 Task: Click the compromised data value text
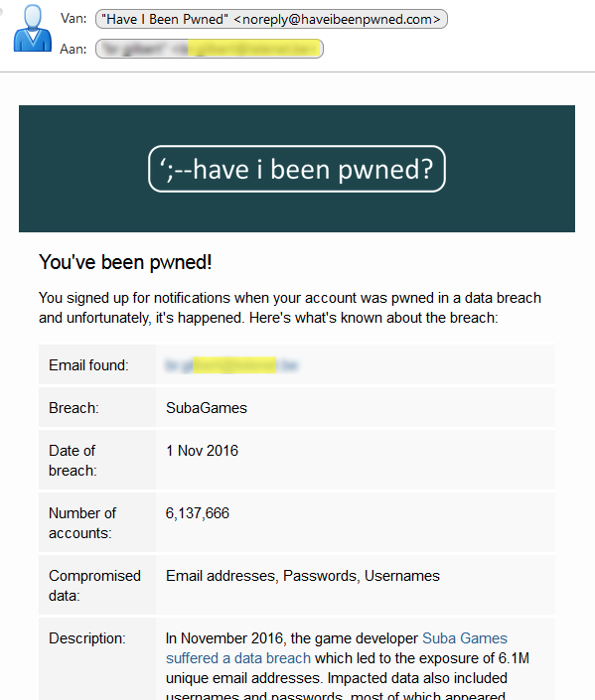click(x=302, y=576)
